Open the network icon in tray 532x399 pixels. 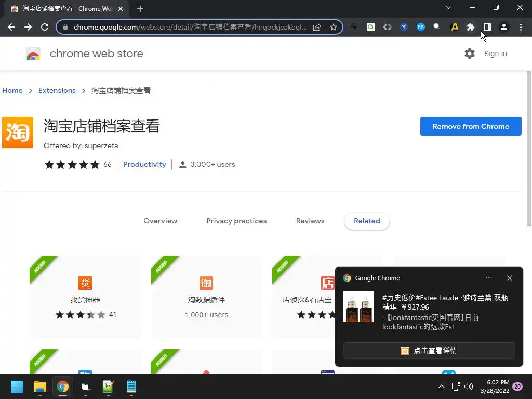point(456,387)
